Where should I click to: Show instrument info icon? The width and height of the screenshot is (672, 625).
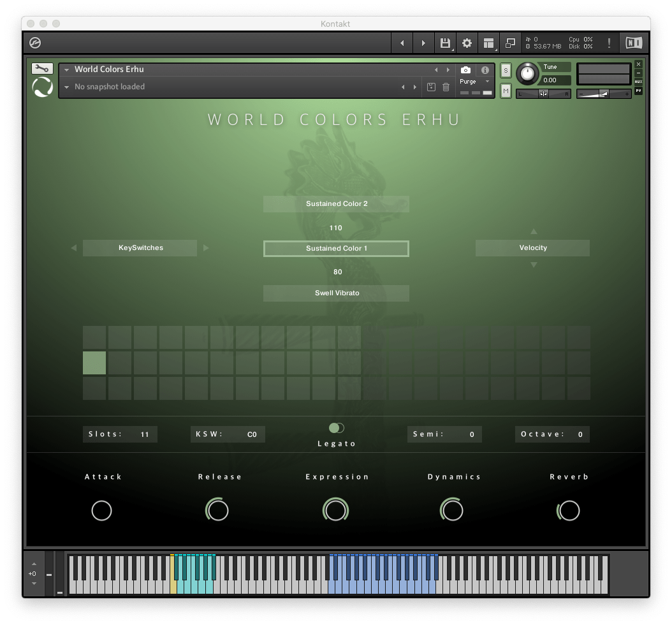click(485, 70)
